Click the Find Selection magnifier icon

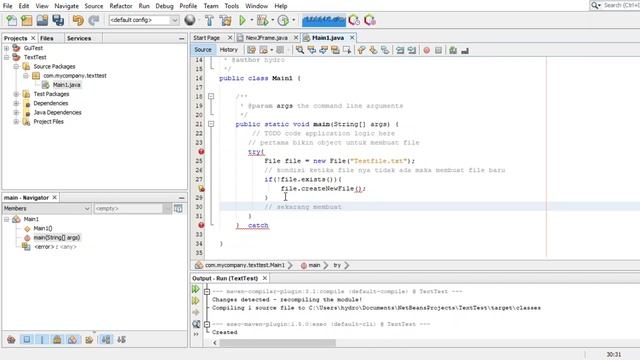point(300,50)
